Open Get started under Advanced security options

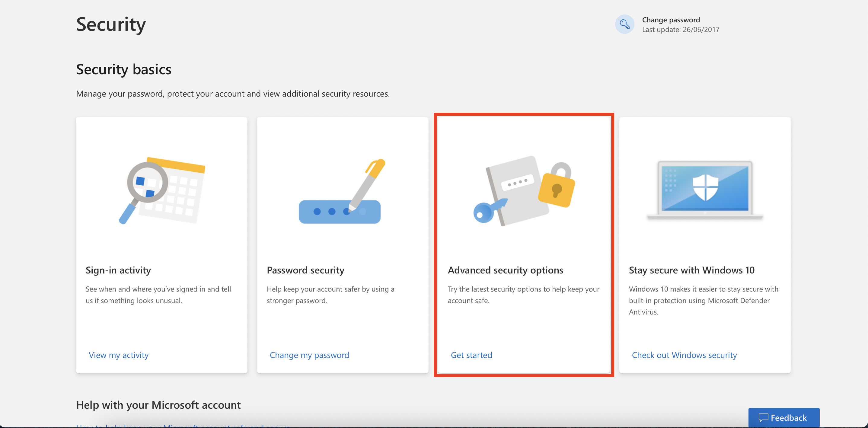[x=471, y=355]
